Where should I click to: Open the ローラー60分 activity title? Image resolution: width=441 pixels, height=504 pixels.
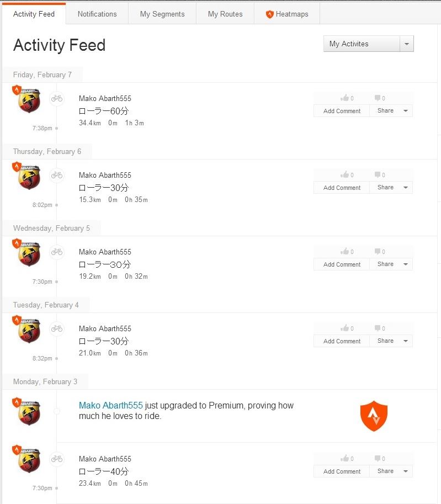pos(104,111)
